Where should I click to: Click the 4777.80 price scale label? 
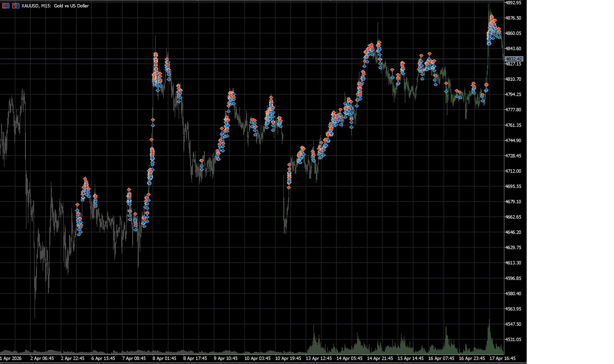point(513,110)
